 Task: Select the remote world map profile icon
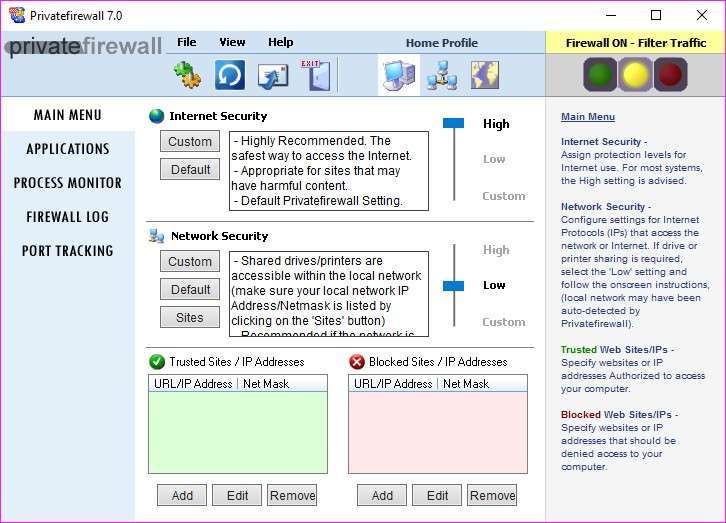coord(485,75)
